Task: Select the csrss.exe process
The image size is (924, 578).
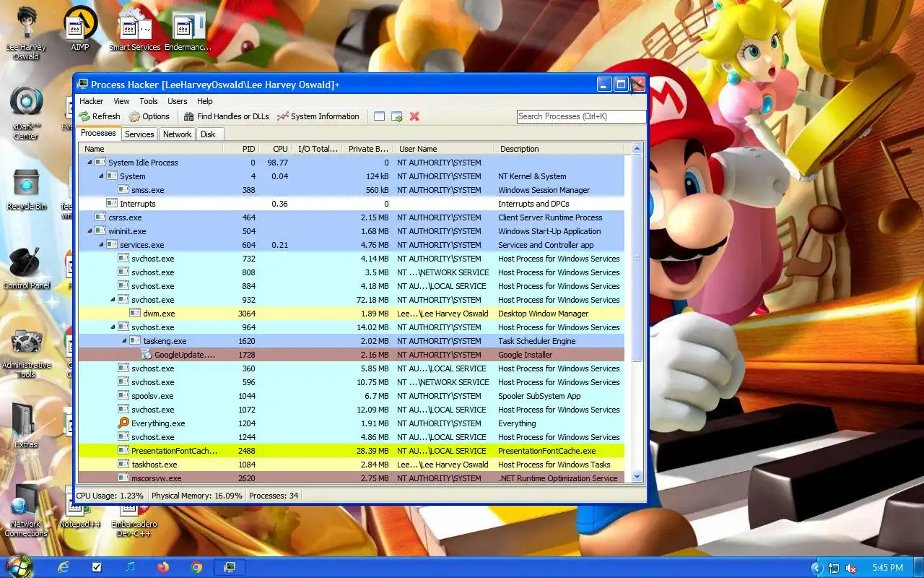Action: tap(352, 217)
